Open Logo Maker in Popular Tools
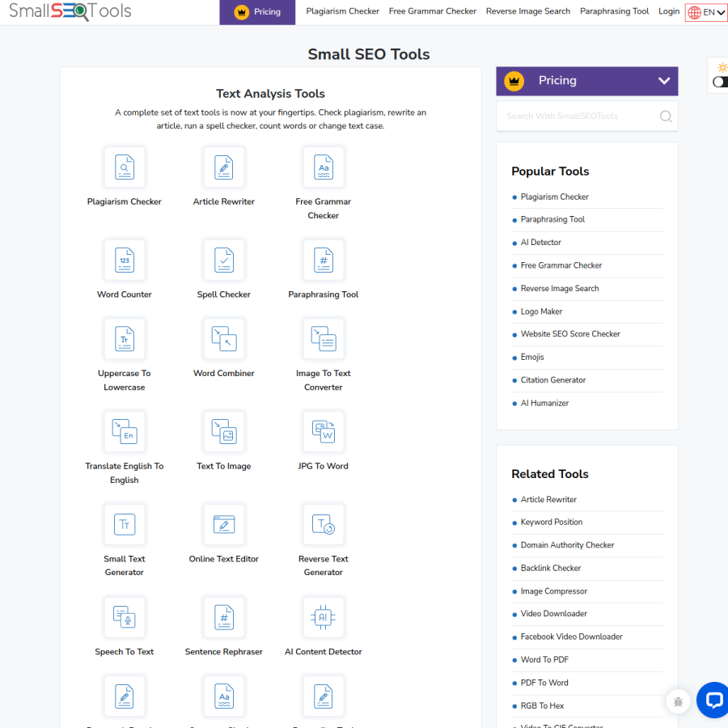This screenshot has height=728, width=728. pyautogui.click(x=541, y=311)
